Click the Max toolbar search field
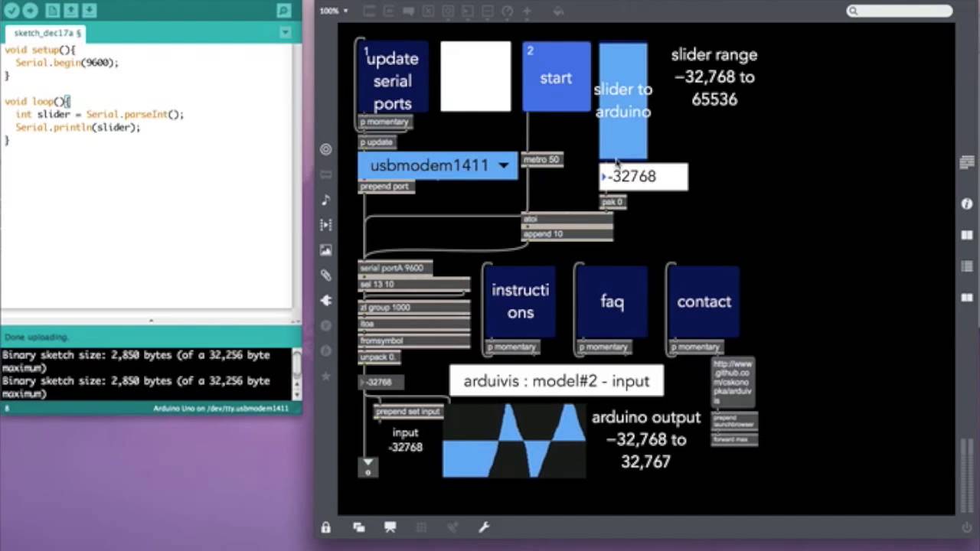980x551 pixels. click(900, 11)
